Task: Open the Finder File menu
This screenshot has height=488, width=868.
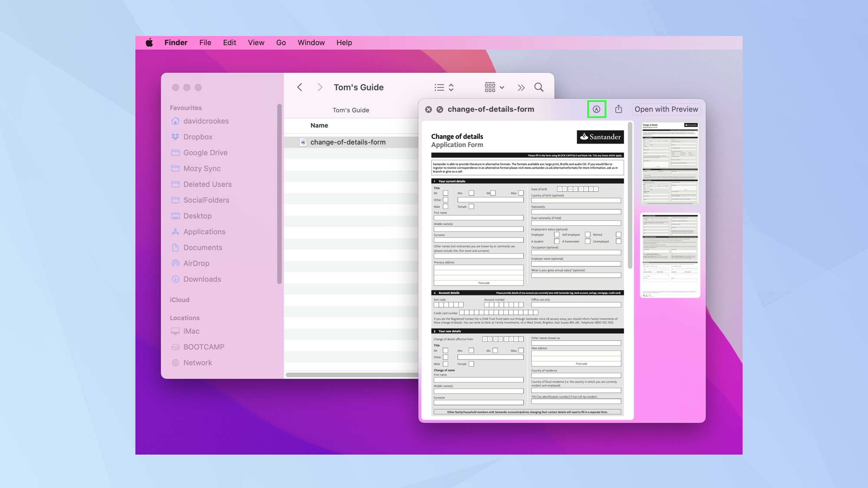Action: coord(205,42)
